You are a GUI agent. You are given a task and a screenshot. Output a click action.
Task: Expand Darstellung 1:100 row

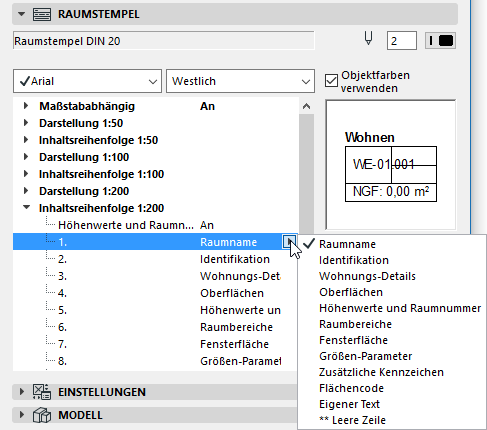pyautogui.click(x=26, y=157)
